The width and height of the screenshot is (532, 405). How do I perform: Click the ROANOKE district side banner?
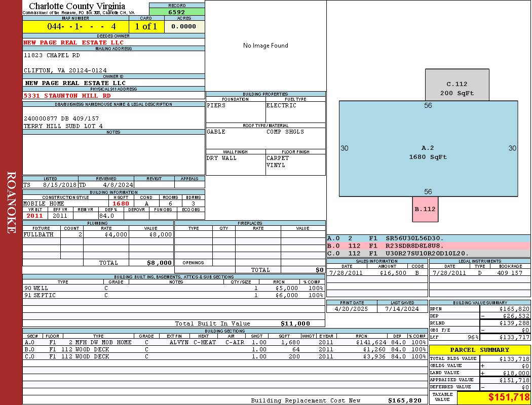coord(11,202)
